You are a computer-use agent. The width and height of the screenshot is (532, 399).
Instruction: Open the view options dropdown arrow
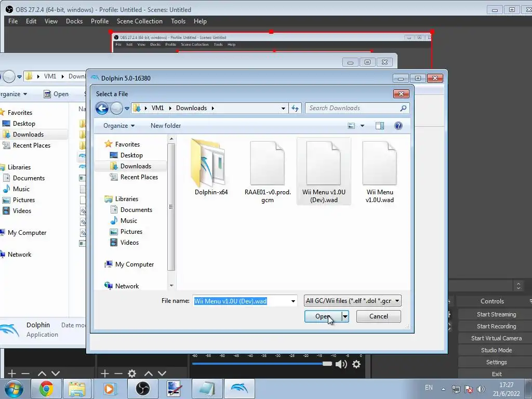[362, 126]
